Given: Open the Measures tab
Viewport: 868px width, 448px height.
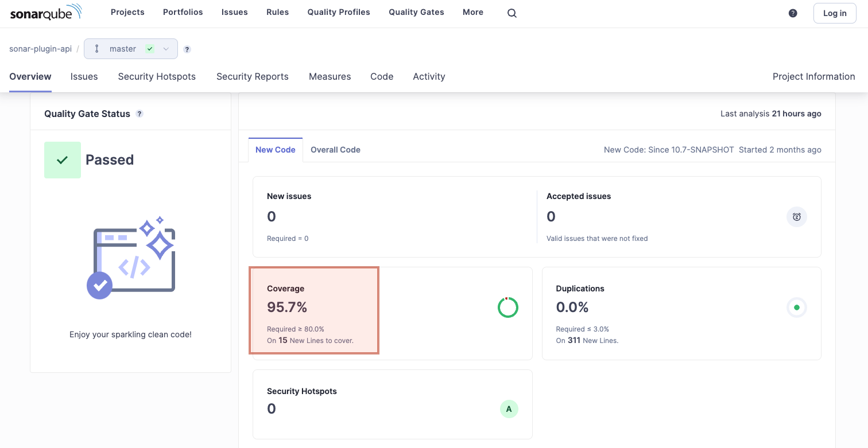Looking at the screenshot, I should coord(330,76).
